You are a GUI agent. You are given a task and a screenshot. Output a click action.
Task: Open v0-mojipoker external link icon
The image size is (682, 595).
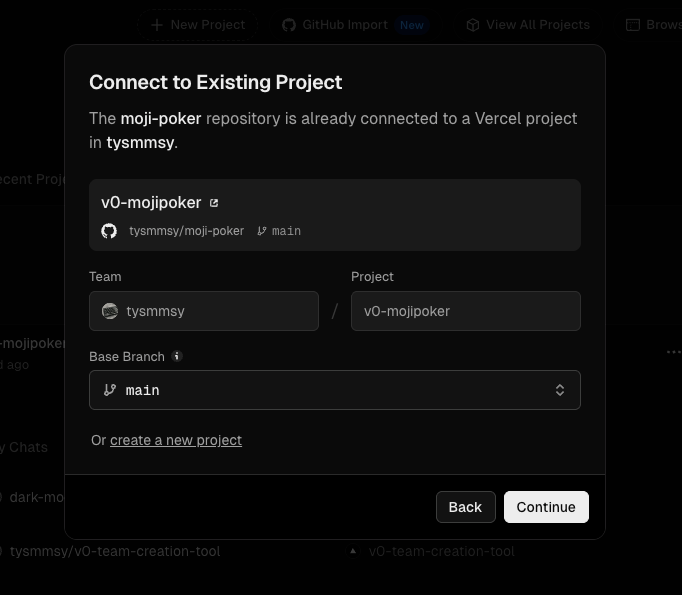click(x=213, y=203)
